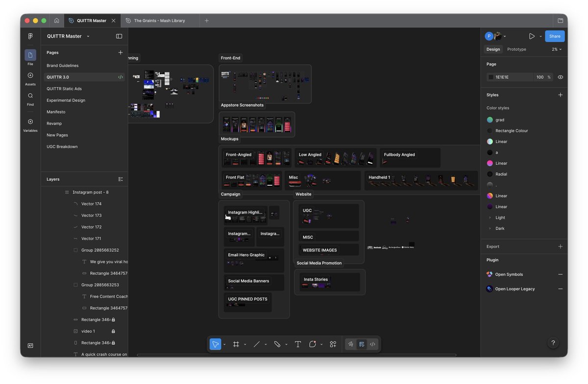Expand the Light color styles group

(490, 217)
